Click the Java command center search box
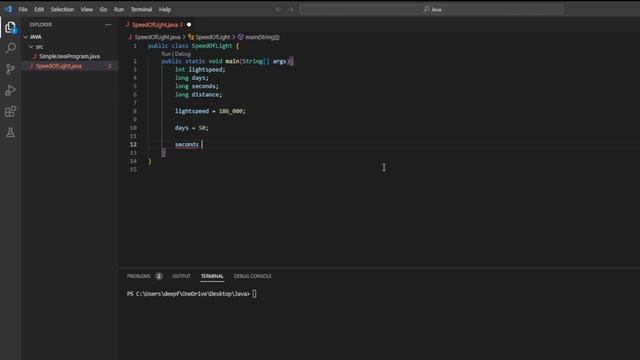Screen dimensions: 640x360 coord(432,9)
